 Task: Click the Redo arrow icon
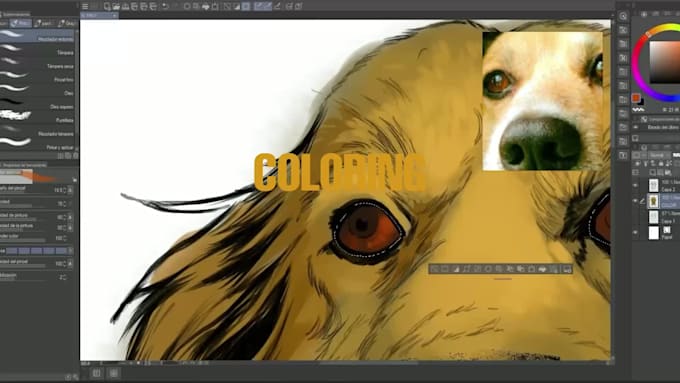coord(175,6)
